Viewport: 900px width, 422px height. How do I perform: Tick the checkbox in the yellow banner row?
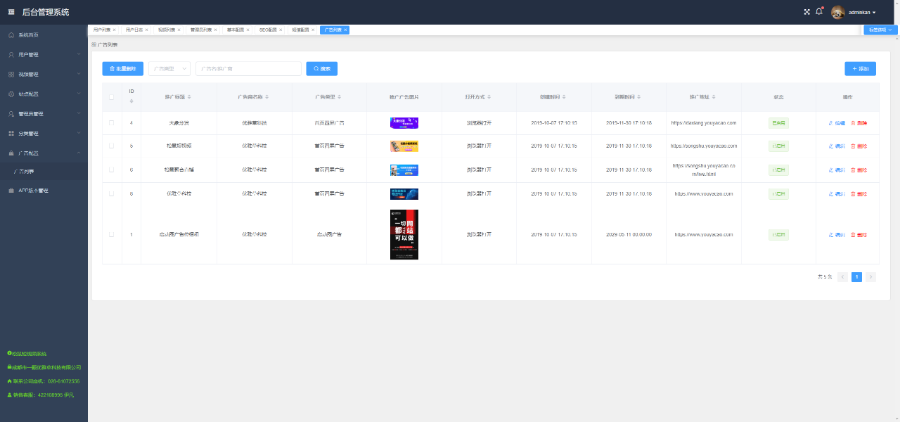(111, 146)
